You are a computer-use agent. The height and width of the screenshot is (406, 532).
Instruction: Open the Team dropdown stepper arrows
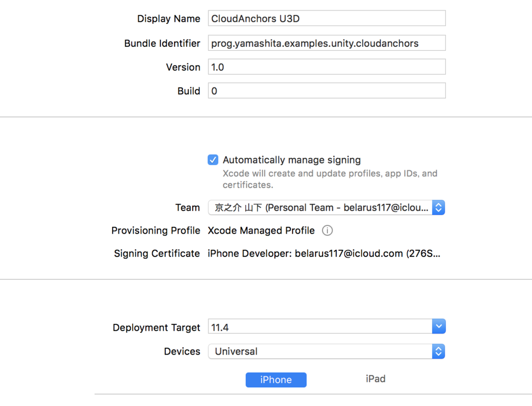(438, 207)
